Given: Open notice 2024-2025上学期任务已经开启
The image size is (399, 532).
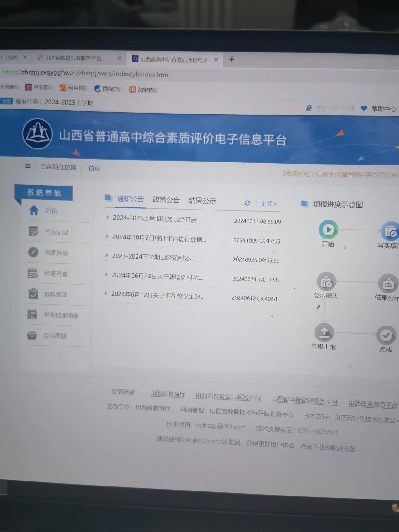Looking at the screenshot, I should coord(155,219).
